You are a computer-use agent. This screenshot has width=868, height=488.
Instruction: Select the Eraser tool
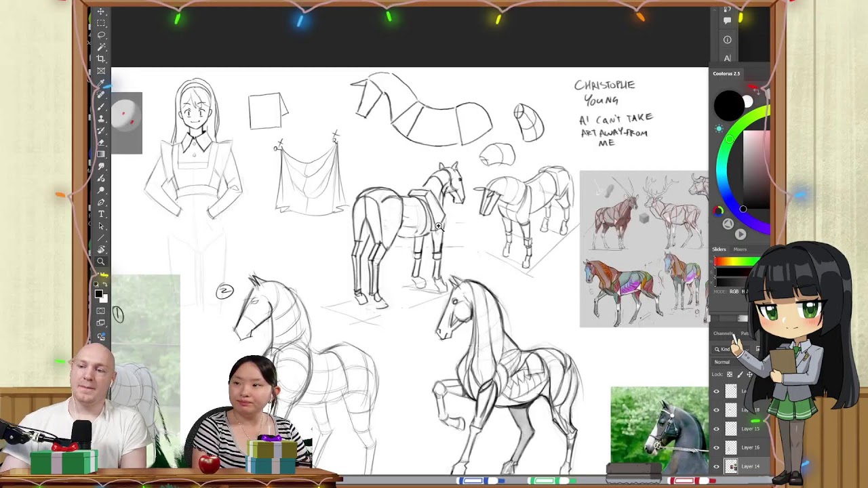click(x=101, y=142)
